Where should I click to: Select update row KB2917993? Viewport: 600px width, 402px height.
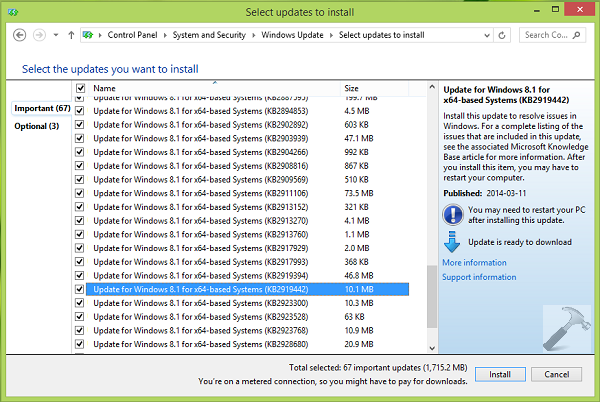pyautogui.click(x=247, y=262)
